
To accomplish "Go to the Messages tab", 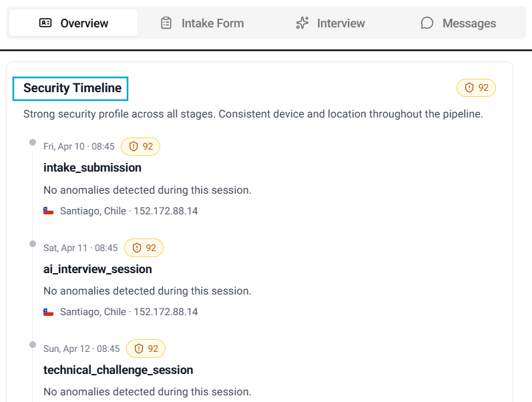I will tap(459, 23).
